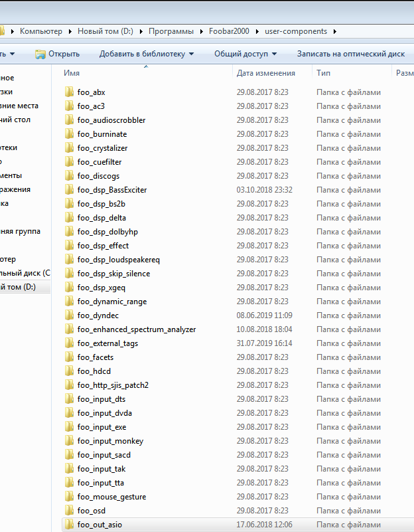Select the foo_http_sjis_patch2 folder name
Image resolution: width=414 pixels, height=532 pixels.
tap(113, 385)
